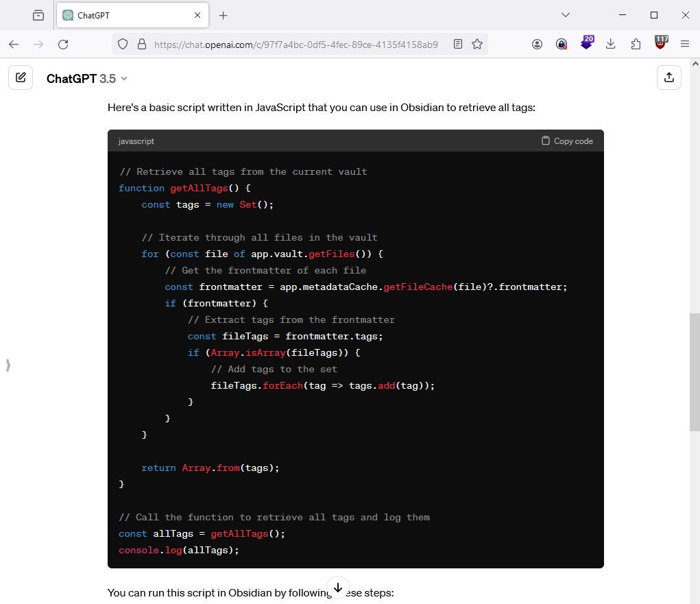Click the '// Add tags to the set' comment
The height and width of the screenshot is (604, 700).
coord(274,369)
